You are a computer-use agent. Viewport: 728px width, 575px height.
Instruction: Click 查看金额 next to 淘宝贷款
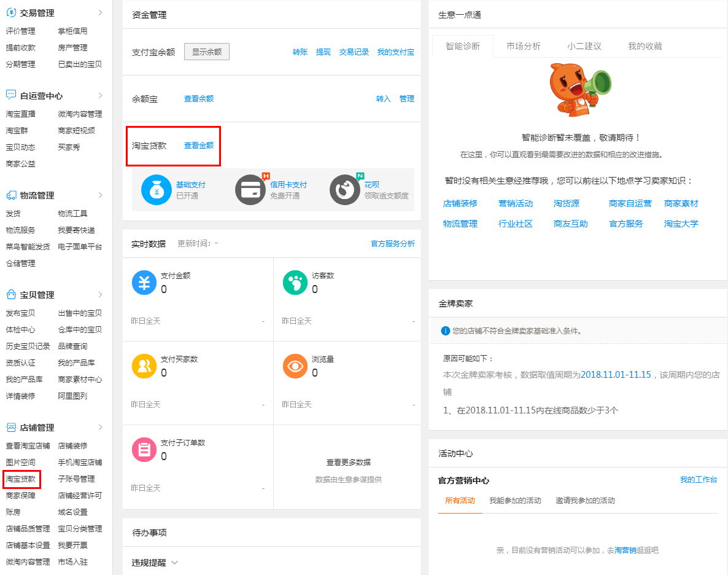[199, 146]
